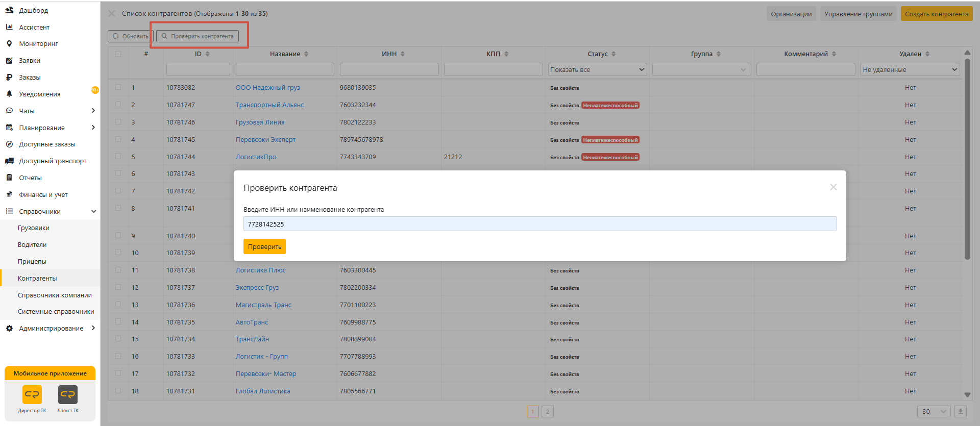980x426 pixels.
Task: Tick the checkbox for row 1
Action: 118,87
